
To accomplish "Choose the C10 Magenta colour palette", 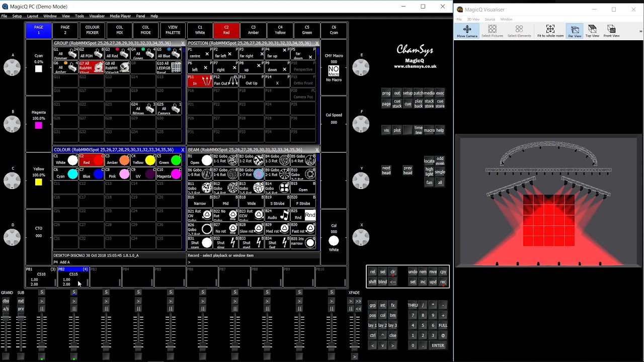I will [x=169, y=173].
